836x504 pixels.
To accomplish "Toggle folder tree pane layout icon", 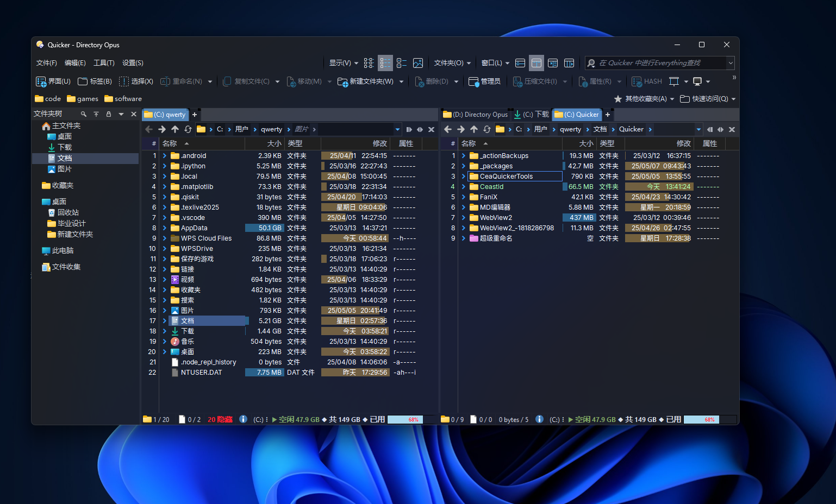I will click(553, 63).
